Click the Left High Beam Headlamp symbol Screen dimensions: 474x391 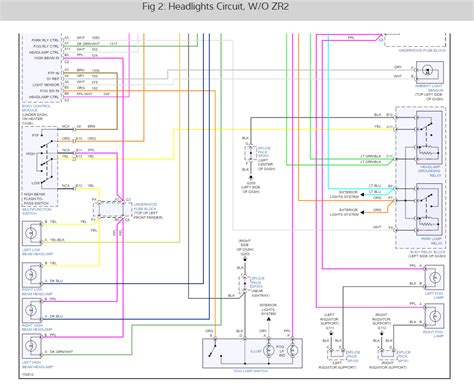tap(32, 346)
